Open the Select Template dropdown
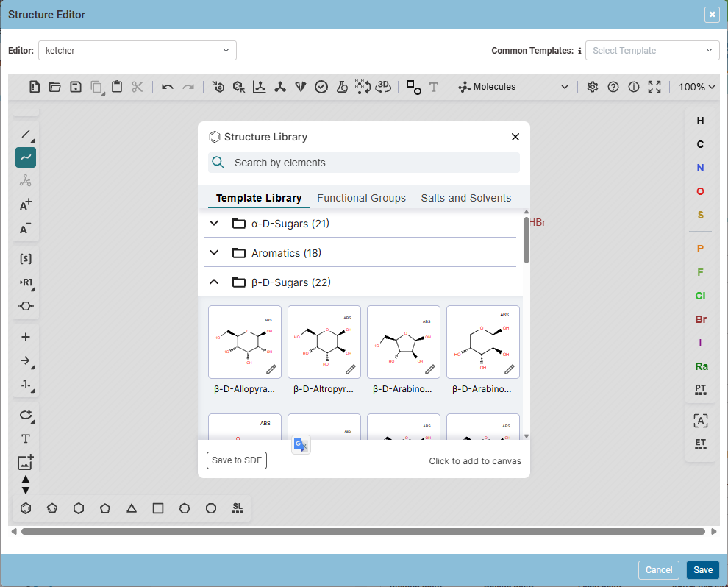This screenshot has width=728, height=587. [652, 51]
